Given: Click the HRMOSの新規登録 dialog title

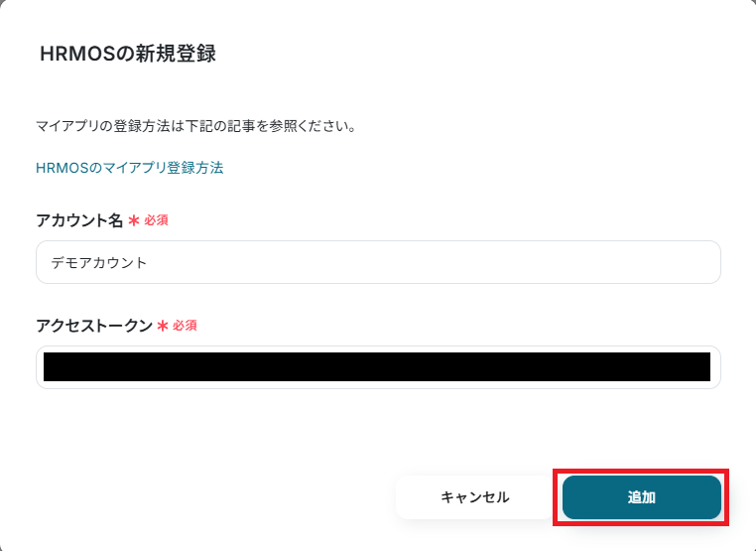Looking at the screenshot, I should (x=128, y=54).
